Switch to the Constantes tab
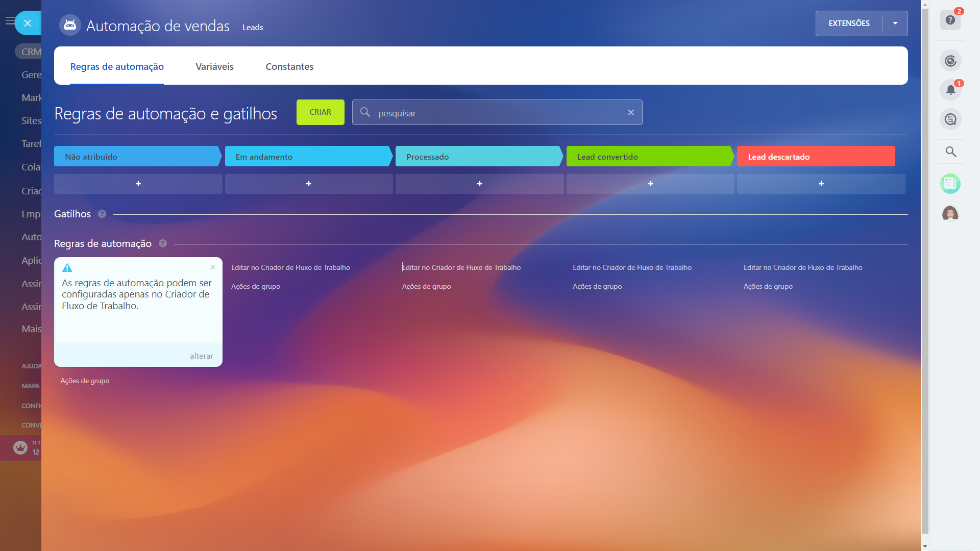Screen dimensions: 980x551 point(289,67)
